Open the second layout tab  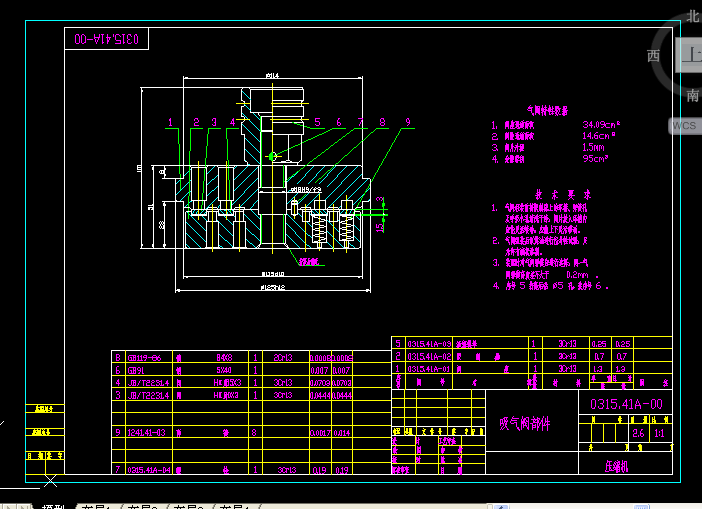click(x=143, y=506)
